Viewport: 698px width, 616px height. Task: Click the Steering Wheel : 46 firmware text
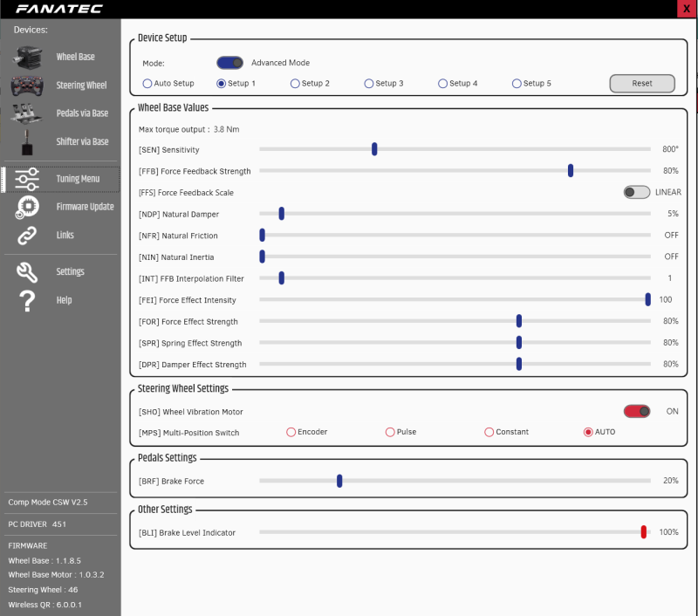click(x=43, y=590)
